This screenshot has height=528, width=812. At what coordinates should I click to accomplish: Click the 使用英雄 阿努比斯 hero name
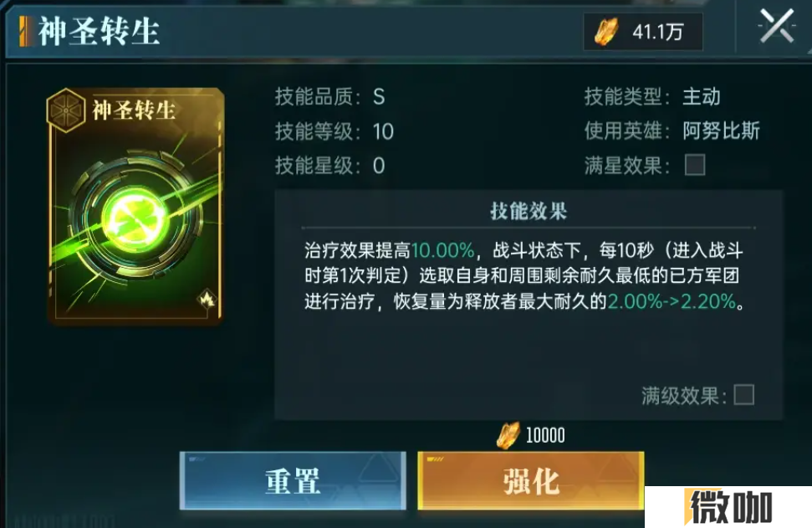(x=721, y=131)
